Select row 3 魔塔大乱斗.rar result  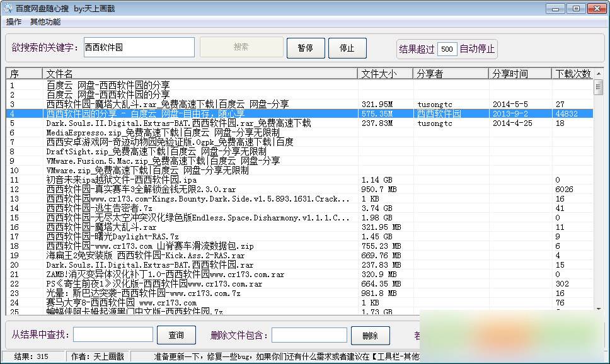tap(167, 104)
